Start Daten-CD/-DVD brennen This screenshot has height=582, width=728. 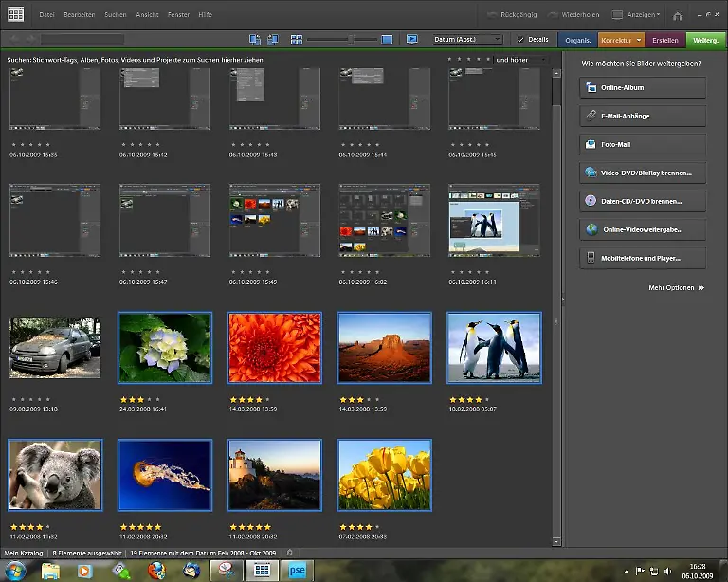click(643, 201)
